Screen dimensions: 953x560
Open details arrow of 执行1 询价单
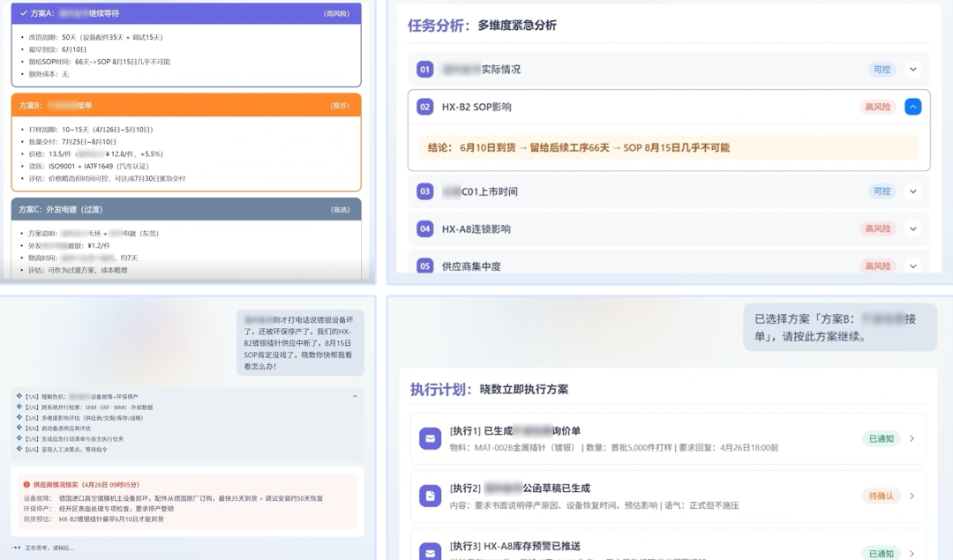912,438
